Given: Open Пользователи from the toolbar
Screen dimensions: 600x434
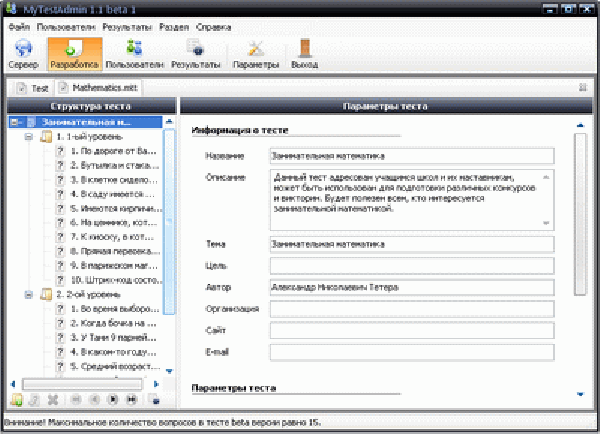Looking at the screenshot, I should [135, 54].
